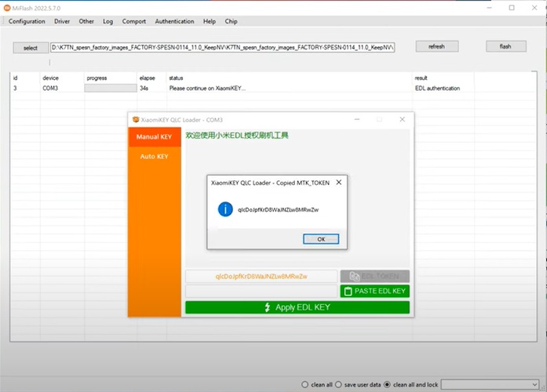Click the flash button in MiFlash
Viewport: 547px width, 392px height.
506,46
